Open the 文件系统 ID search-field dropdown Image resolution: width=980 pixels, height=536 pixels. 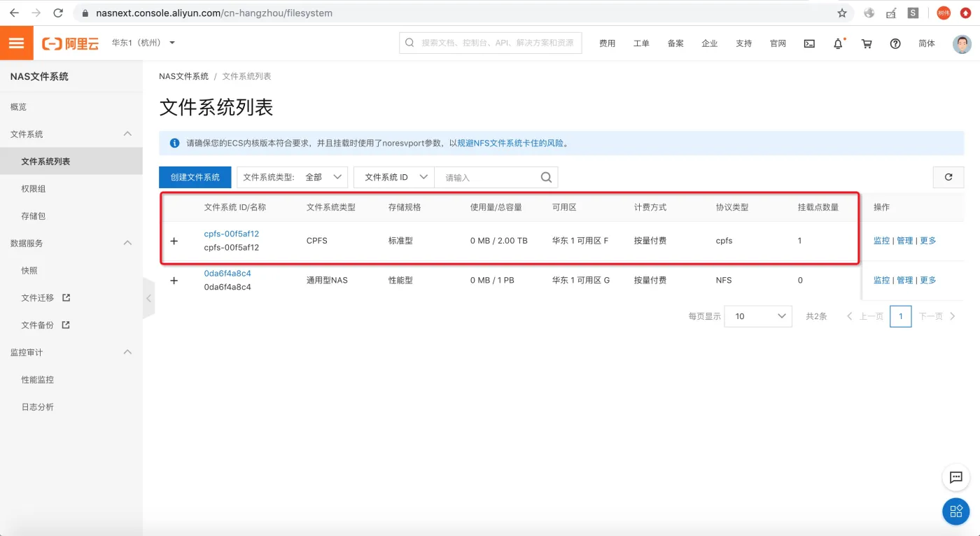click(394, 177)
